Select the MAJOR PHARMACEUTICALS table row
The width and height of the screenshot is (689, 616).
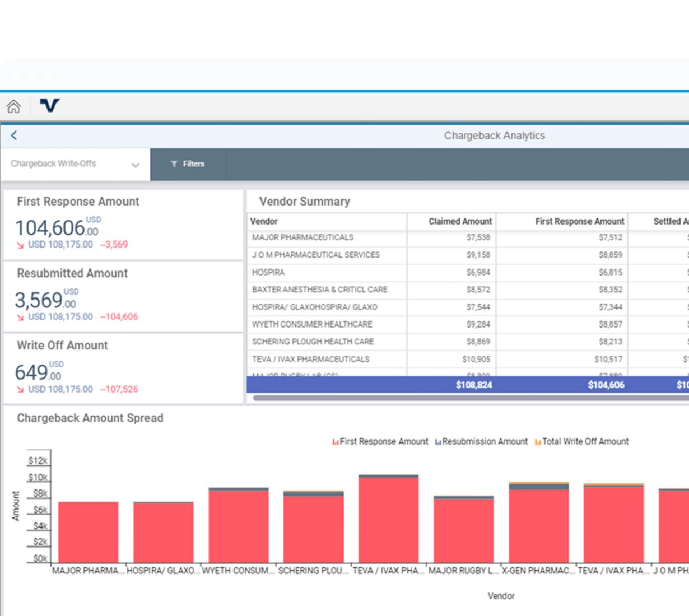pyautogui.click(x=302, y=237)
